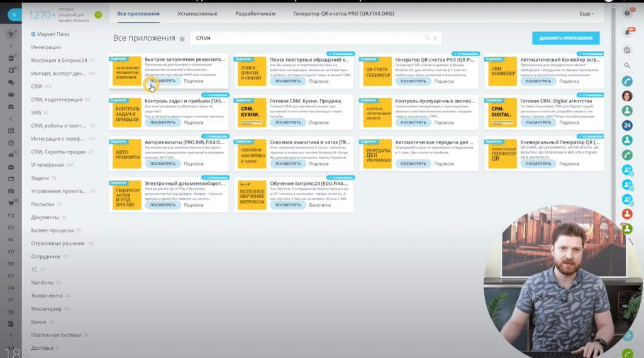Select the 'CRM' category with 453 apps
Viewport: 644px width, 358px height.
(36, 87)
